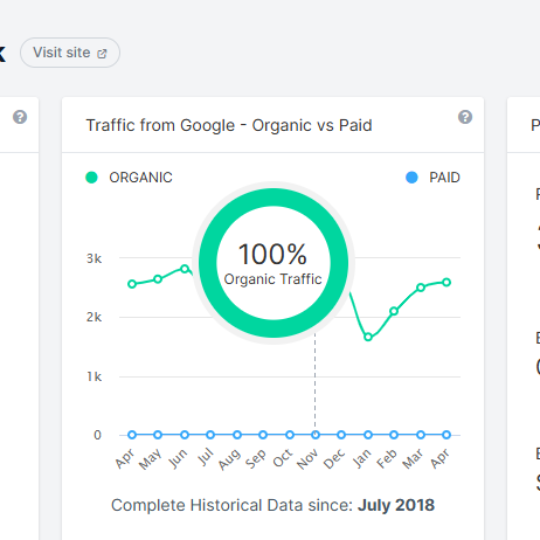Select the organic data point for February
540x540 pixels.
pyautogui.click(x=394, y=311)
